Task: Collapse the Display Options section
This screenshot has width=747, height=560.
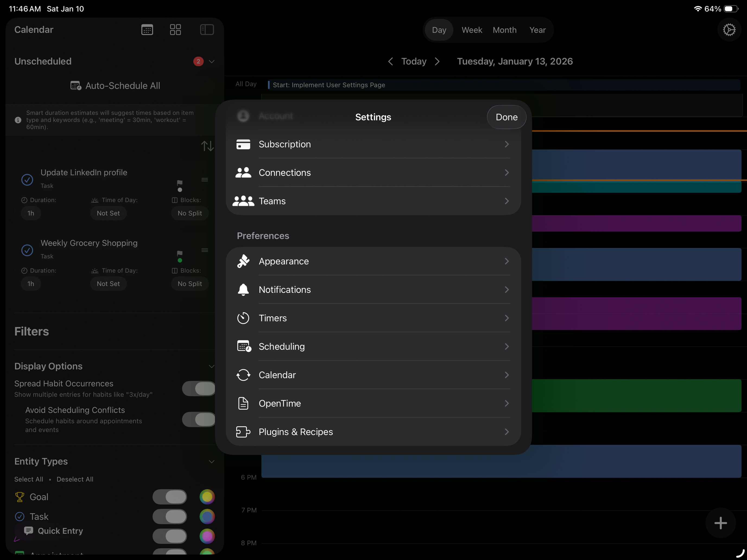Action: pyautogui.click(x=212, y=366)
